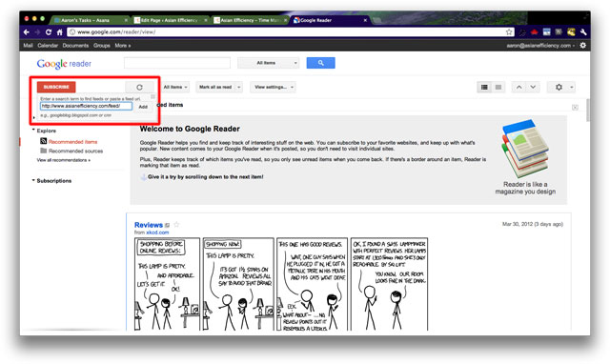Open the All items search scope dropdown

pyautogui.click(x=269, y=63)
